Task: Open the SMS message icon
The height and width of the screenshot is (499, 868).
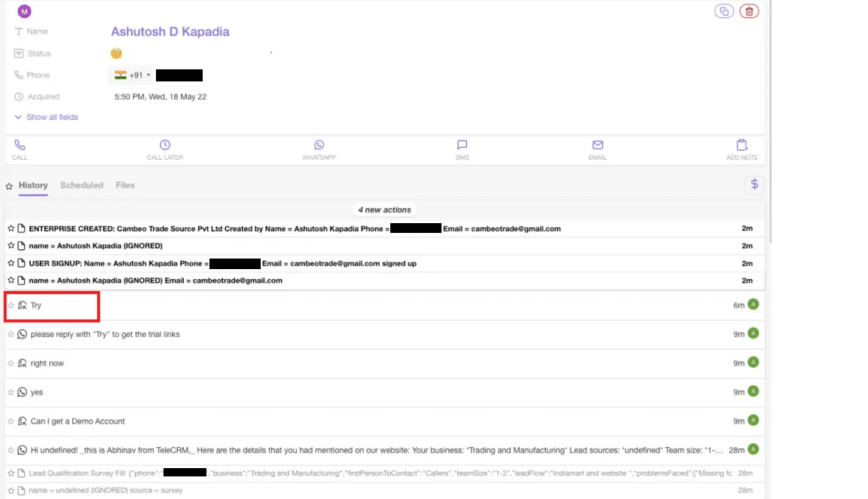Action: coord(462,145)
